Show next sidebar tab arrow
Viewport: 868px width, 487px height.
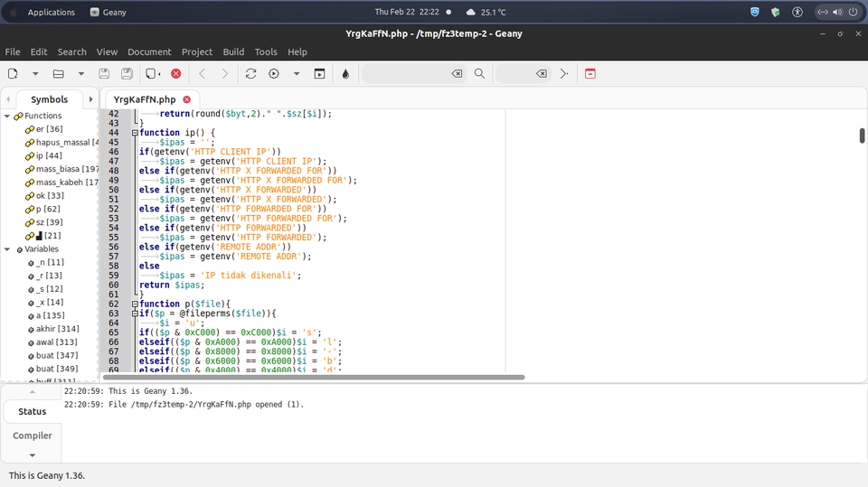click(x=90, y=99)
